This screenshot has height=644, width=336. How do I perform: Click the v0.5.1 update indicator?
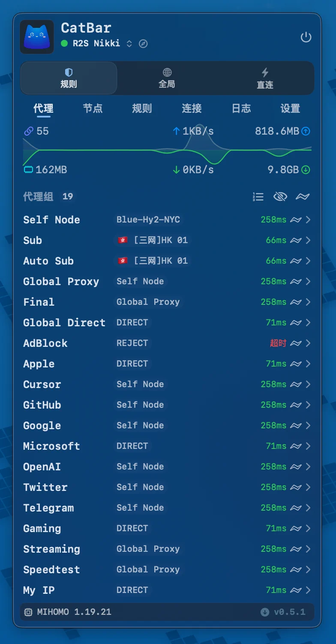point(283,612)
